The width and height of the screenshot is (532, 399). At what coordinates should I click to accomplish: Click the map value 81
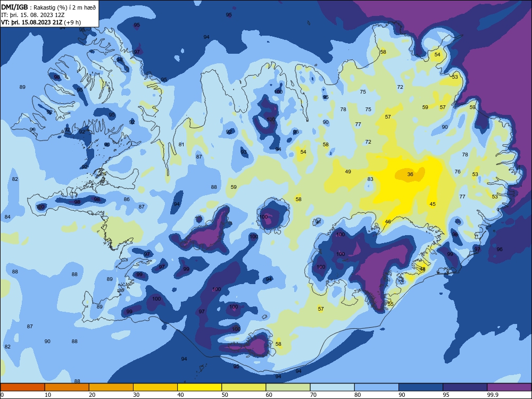[x=181, y=145]
